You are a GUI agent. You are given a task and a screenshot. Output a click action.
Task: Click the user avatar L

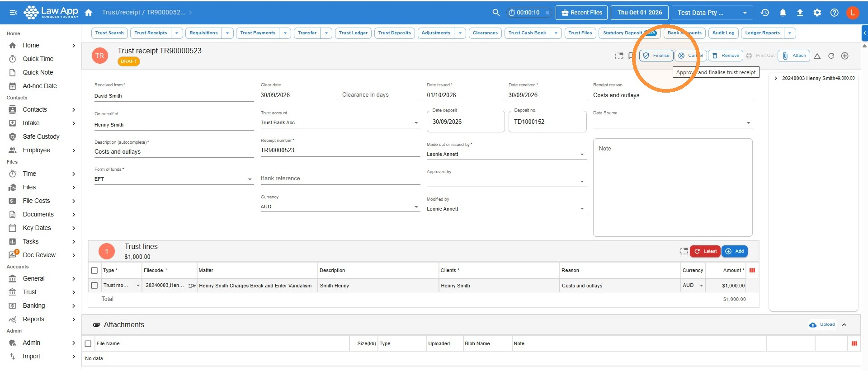pyautogui.click(x=853, y=13)
